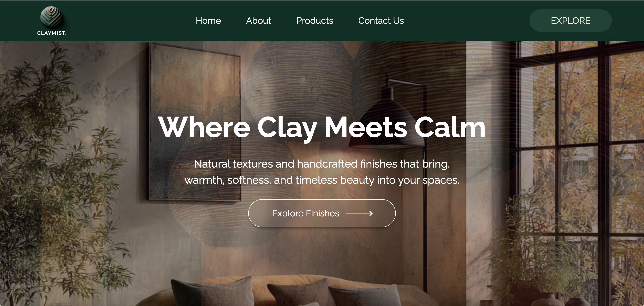Click the Explore Finishes button label

point(305,213)
